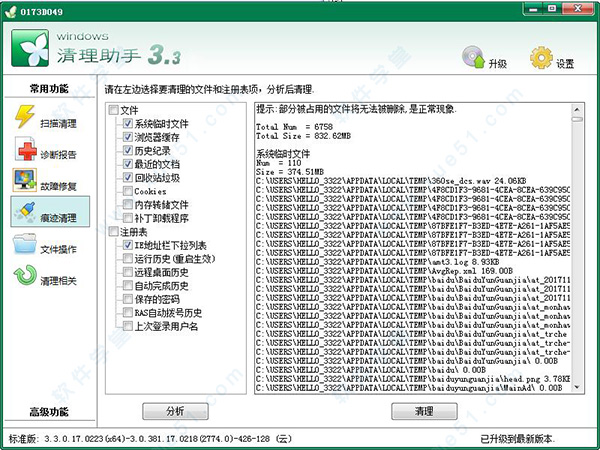Enable RAS自动拨号历史 checkbox

point(128,312)
